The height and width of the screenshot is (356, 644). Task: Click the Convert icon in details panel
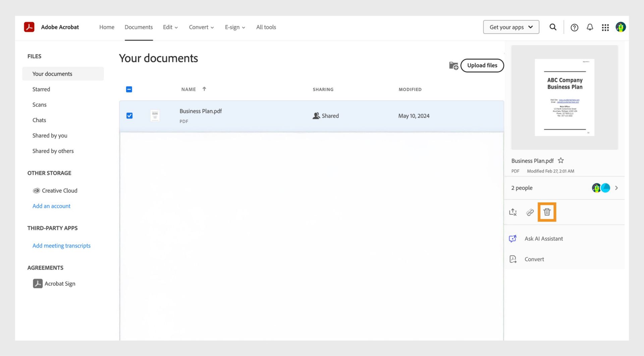[513, 259]
